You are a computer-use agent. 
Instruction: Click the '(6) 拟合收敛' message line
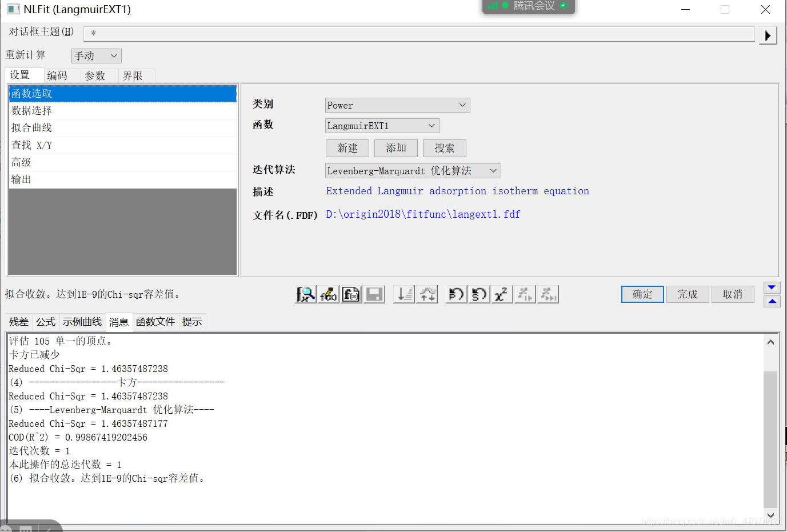pos(107,478)
